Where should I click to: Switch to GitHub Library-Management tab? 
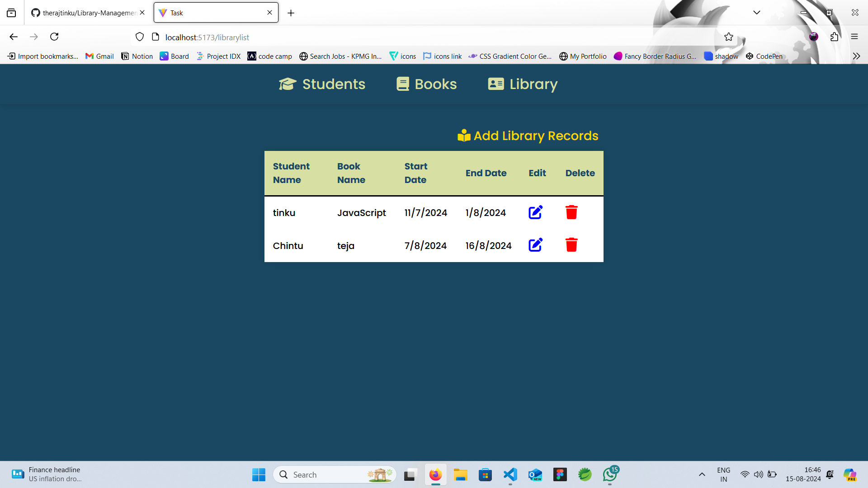(86, 13)
